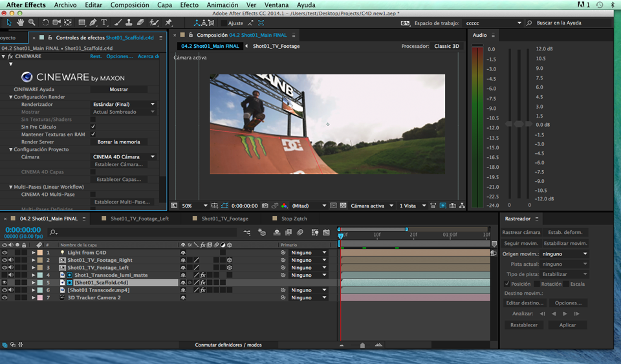
Task: Click the Mostrar button for CINEWARE Ayuda
Action: [119, 89]
